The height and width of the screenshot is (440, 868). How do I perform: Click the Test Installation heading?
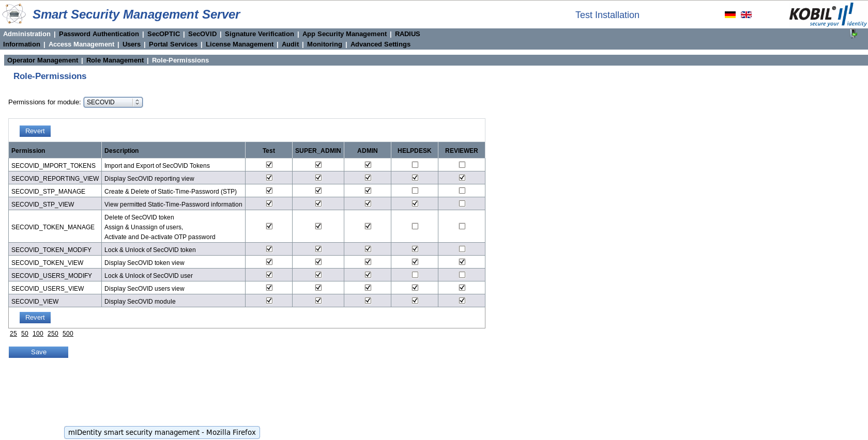pos(607,15)
